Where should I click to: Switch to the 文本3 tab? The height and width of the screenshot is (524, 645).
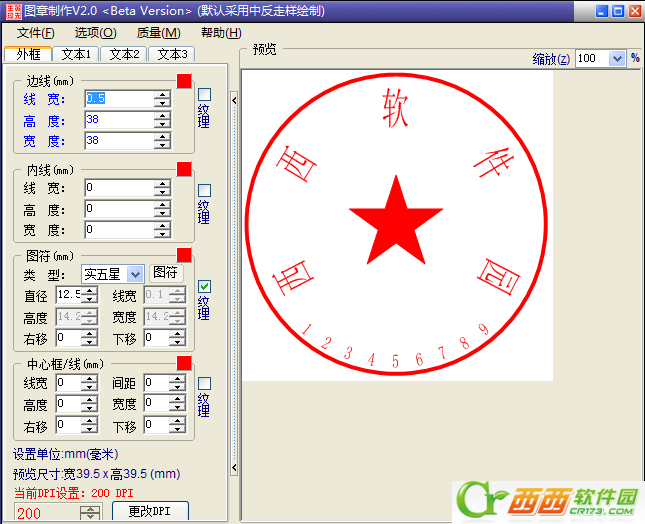tap(172, 54)
